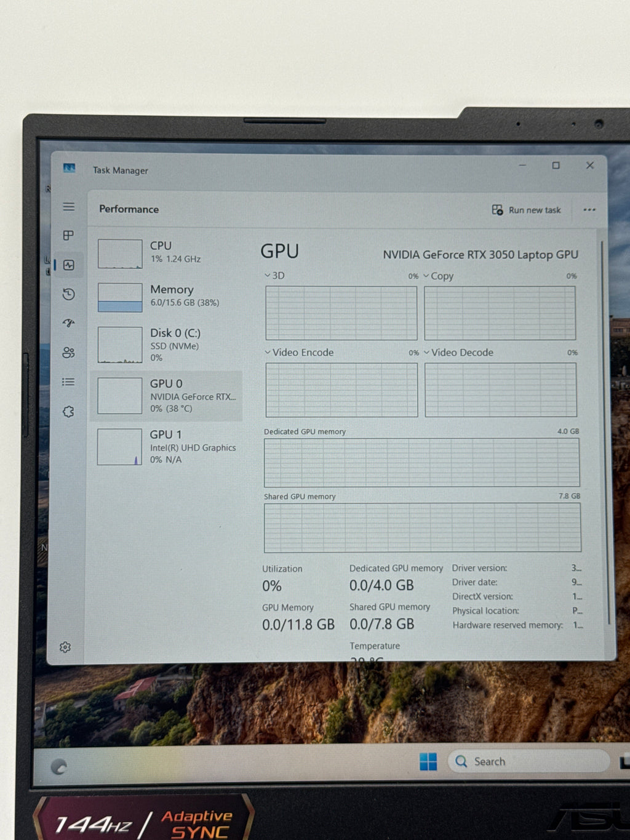Select CPU in the performance list
The height and width of the screenshot is (840, 630).
(167, 252)
